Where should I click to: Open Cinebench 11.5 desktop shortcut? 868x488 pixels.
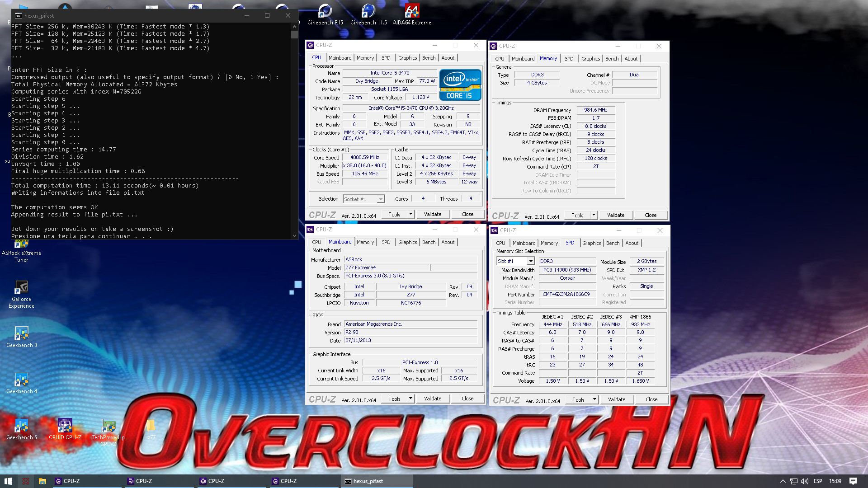368,14
